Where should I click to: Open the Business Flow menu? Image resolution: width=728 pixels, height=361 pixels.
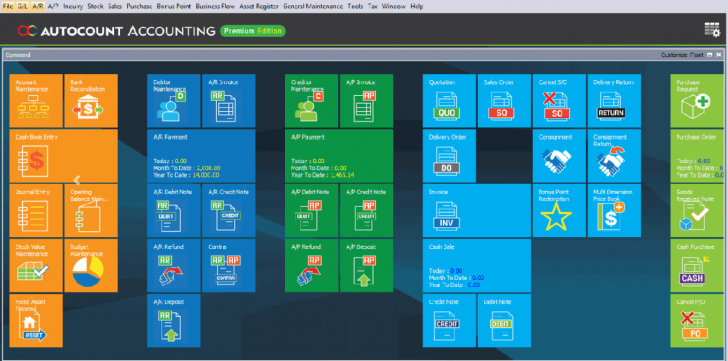(215, 6)
